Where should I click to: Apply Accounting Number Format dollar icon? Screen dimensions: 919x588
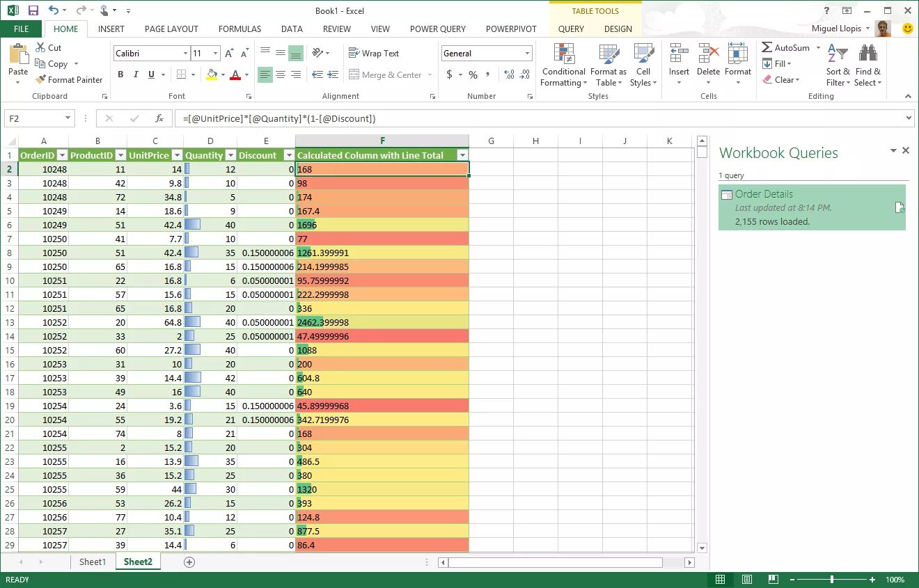click(449, 74)
